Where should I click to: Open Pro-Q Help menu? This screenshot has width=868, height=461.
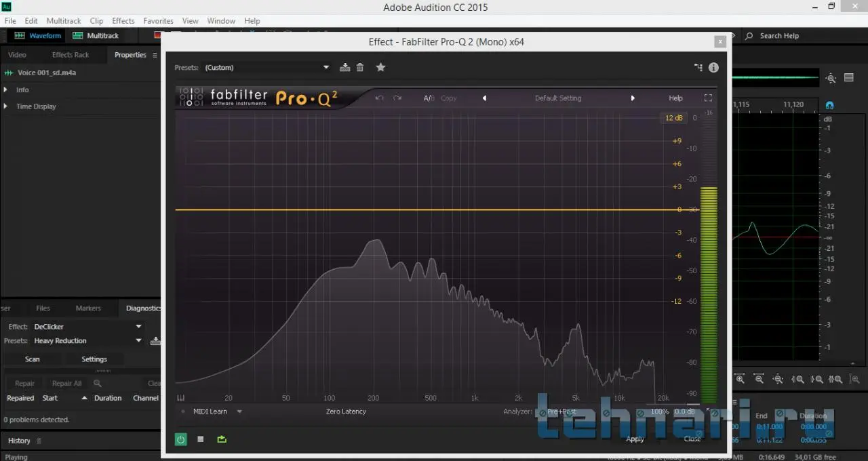[x=675, y=98]
